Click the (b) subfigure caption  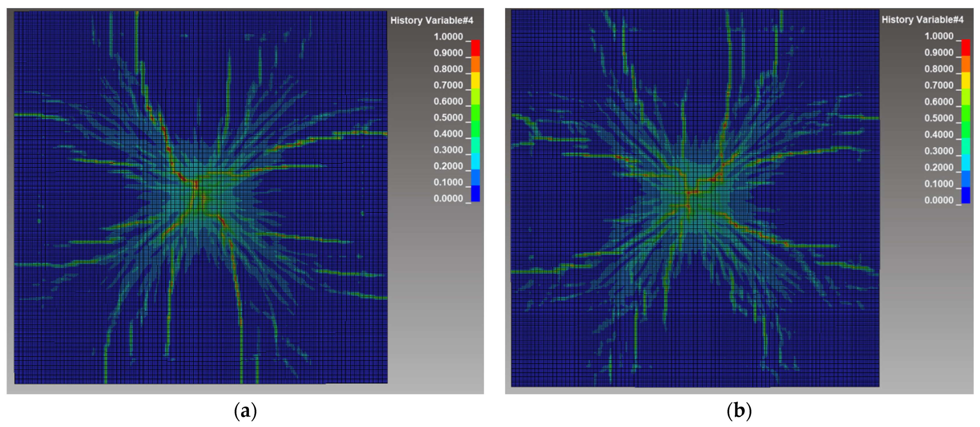pos(739,411)
